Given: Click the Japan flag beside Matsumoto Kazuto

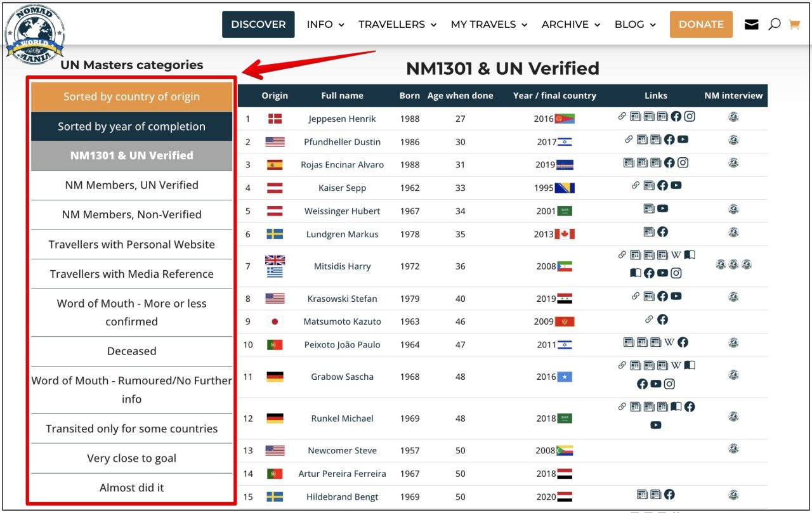Looking at the screenshot, I should click(x=275, y=321).
